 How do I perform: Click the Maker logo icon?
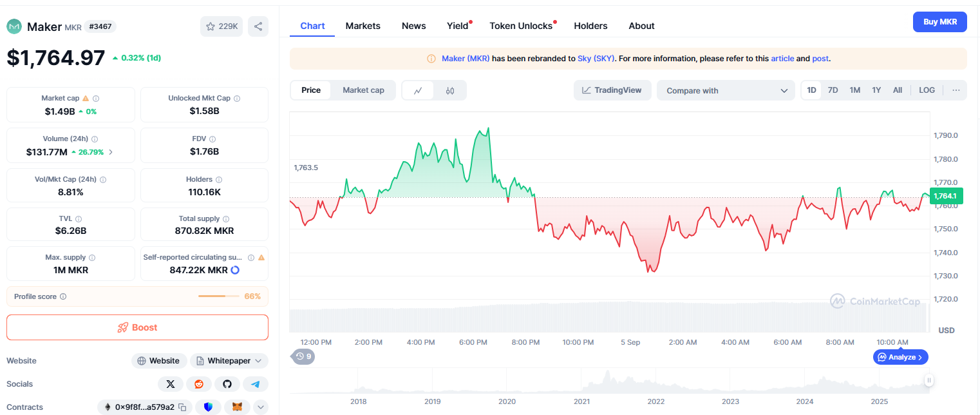pos(14,26)
